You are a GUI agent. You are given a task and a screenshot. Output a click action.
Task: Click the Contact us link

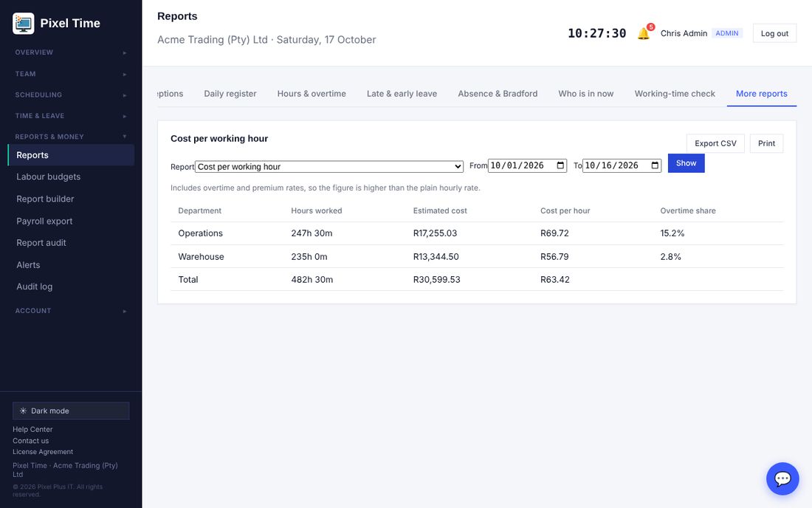30,441
